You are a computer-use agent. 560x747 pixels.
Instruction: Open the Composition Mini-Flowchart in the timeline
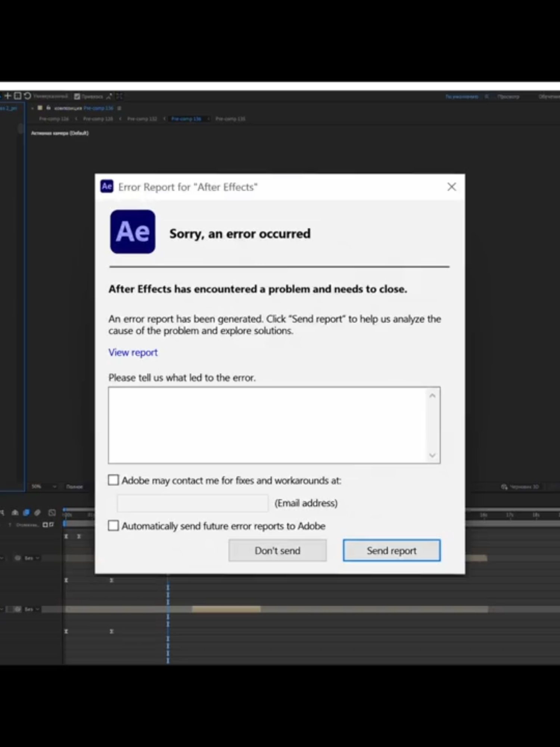(x=3, y=513)
